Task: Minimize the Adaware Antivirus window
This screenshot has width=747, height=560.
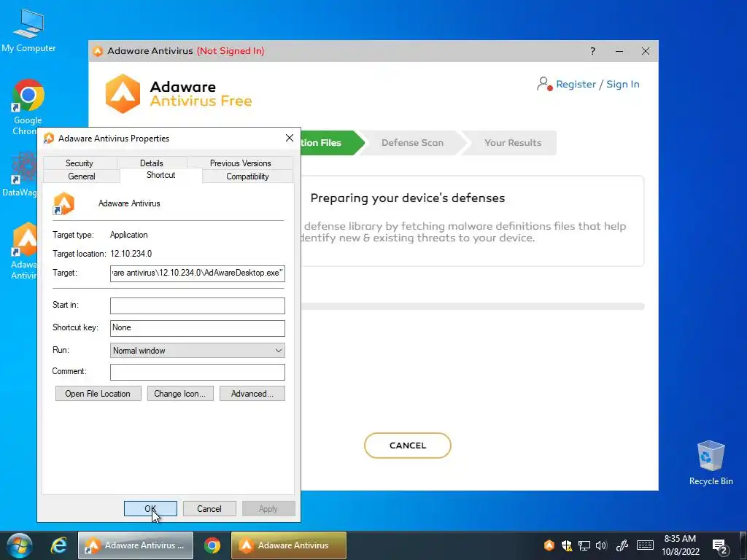Action: (619, 51)
